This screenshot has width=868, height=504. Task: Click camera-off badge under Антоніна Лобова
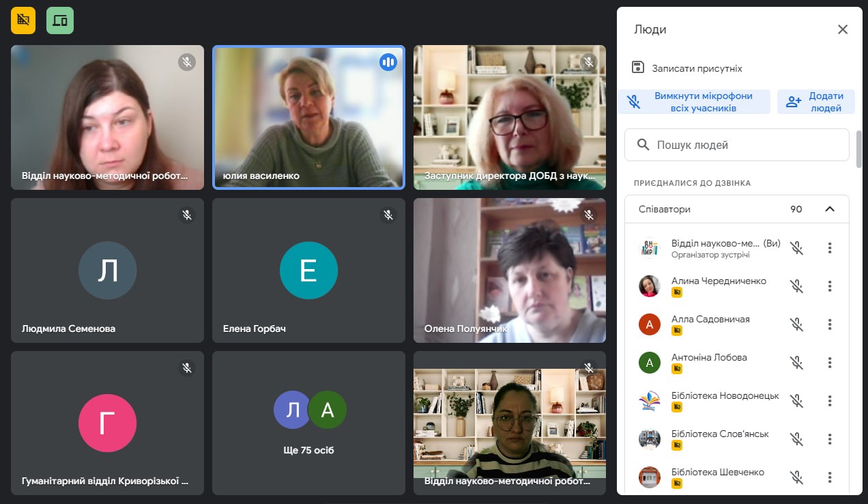coord(677,369)
